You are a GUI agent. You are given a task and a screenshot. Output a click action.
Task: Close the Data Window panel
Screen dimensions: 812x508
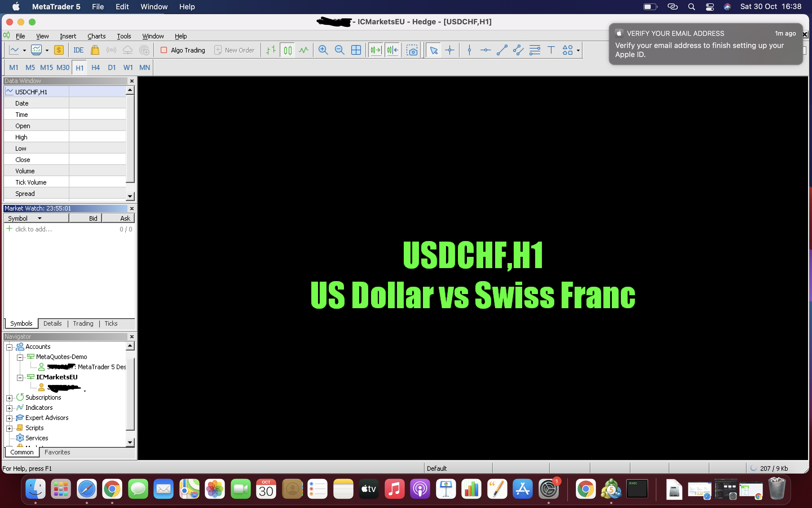tap(132, 81)
